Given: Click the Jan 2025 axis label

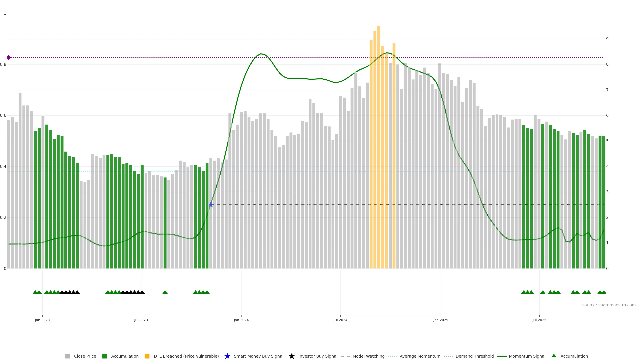Looking at the screenshot, I should click(x=441, y=320).
